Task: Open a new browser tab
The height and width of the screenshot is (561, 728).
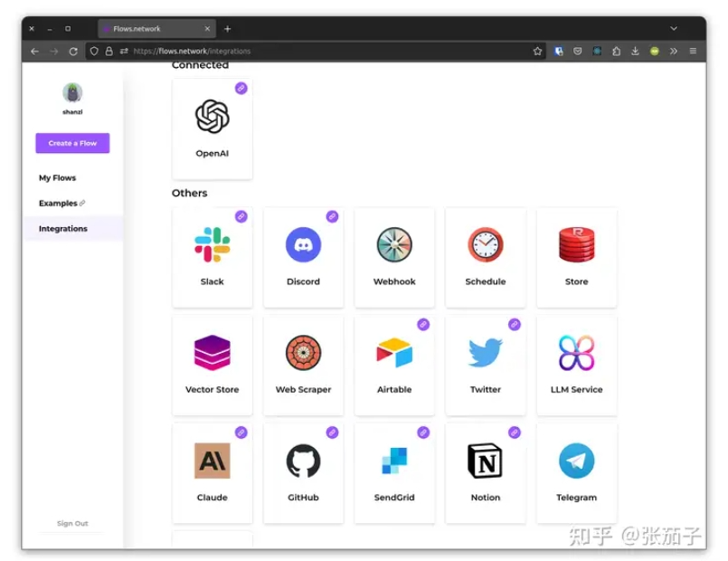Action: coord(228,29)
